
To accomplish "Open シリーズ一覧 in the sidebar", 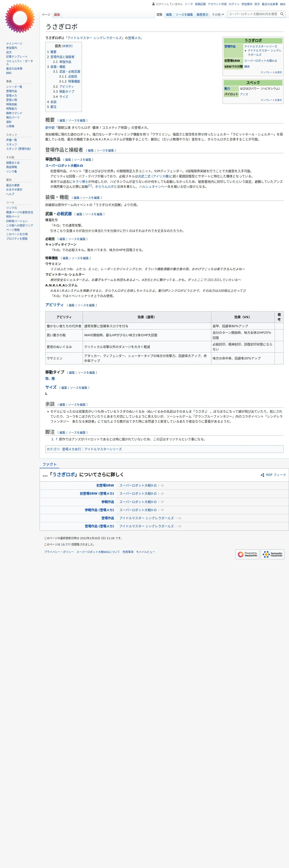I will [14, 87].
